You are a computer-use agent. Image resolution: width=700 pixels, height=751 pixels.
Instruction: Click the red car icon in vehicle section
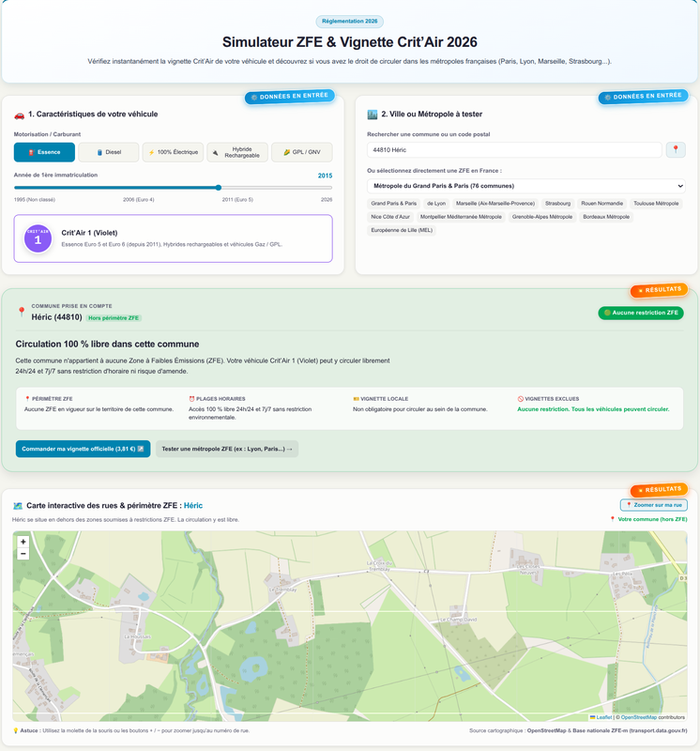coord(19,115)
